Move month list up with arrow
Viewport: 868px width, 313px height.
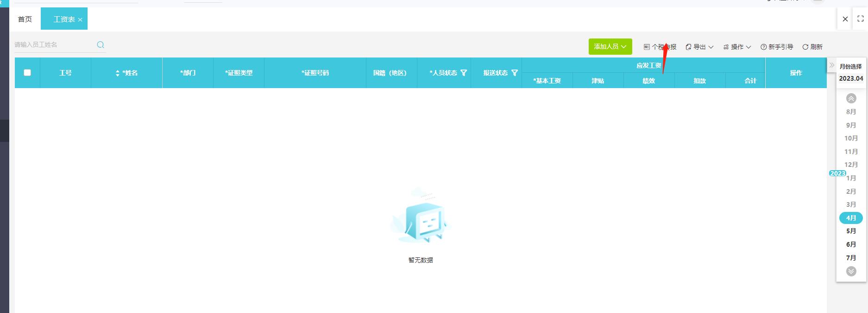click(851, 98)
